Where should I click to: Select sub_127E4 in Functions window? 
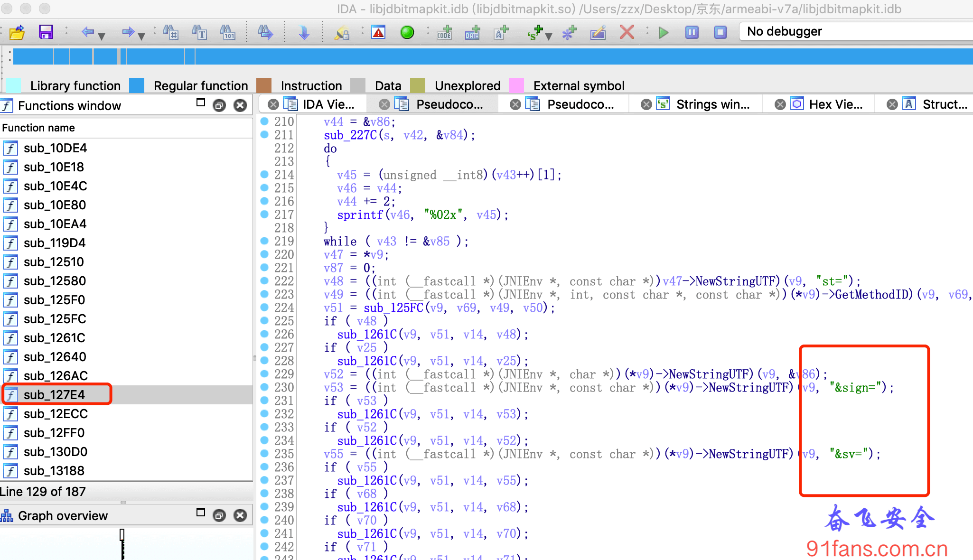[x=56, y=395]
